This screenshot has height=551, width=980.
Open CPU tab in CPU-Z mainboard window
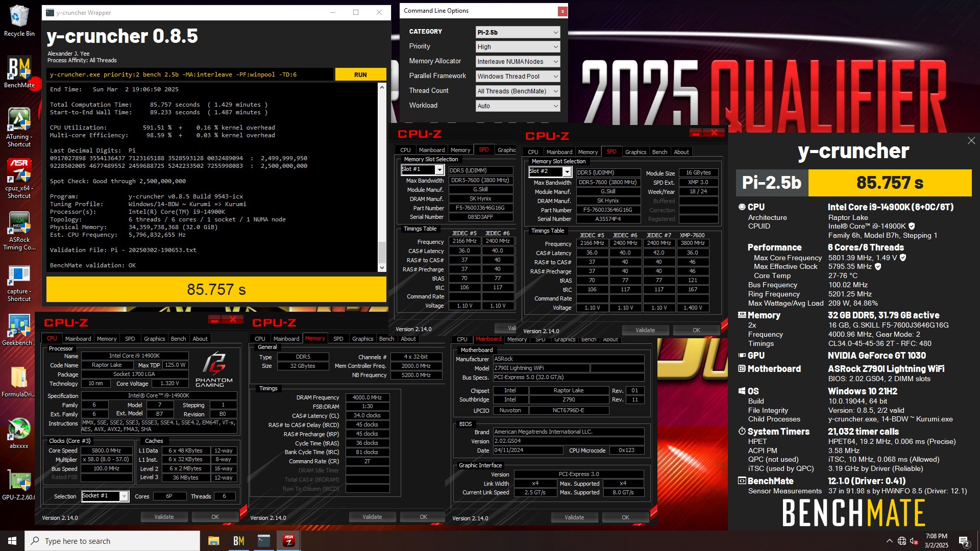462,339
